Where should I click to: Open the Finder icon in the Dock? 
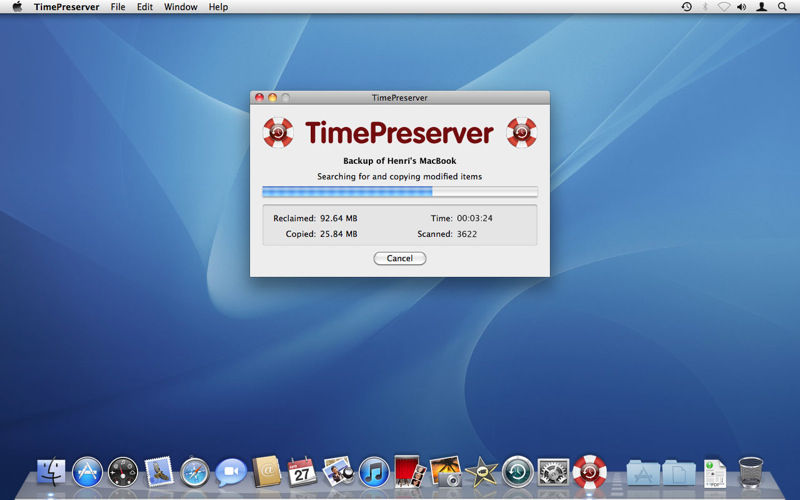pos(51,471)
